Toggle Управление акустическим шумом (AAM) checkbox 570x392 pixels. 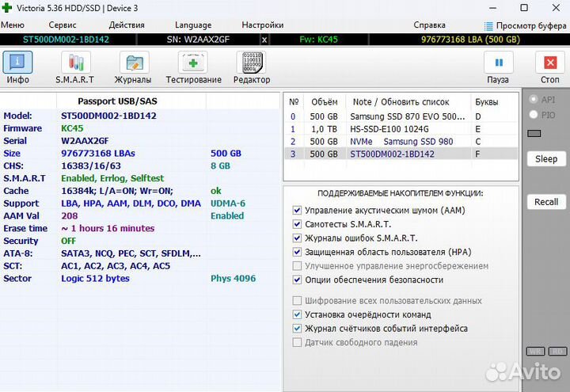297,210
